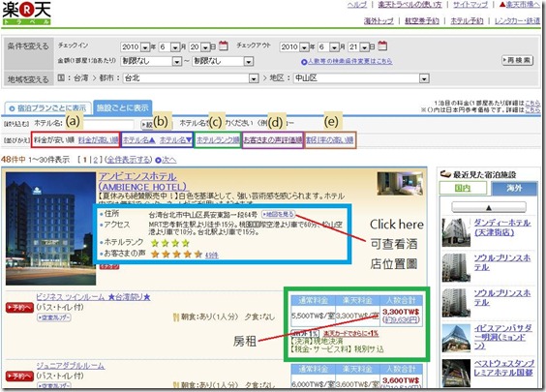Viewport: 546px width, 392px height.
Task: Click the up arrow in recently viewed list
Action: (489, 207)
